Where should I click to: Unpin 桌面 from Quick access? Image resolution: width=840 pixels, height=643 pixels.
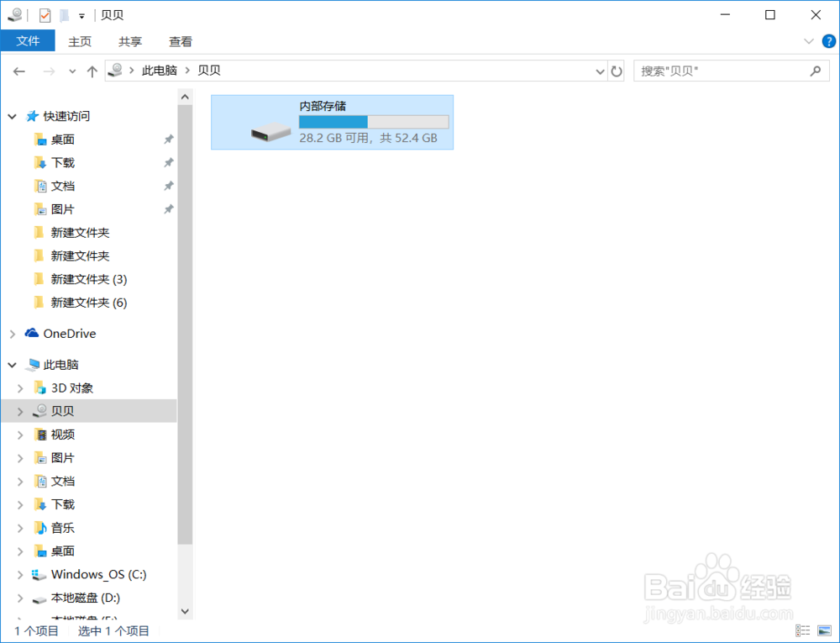pyautogui.click(x=169, y=139)
